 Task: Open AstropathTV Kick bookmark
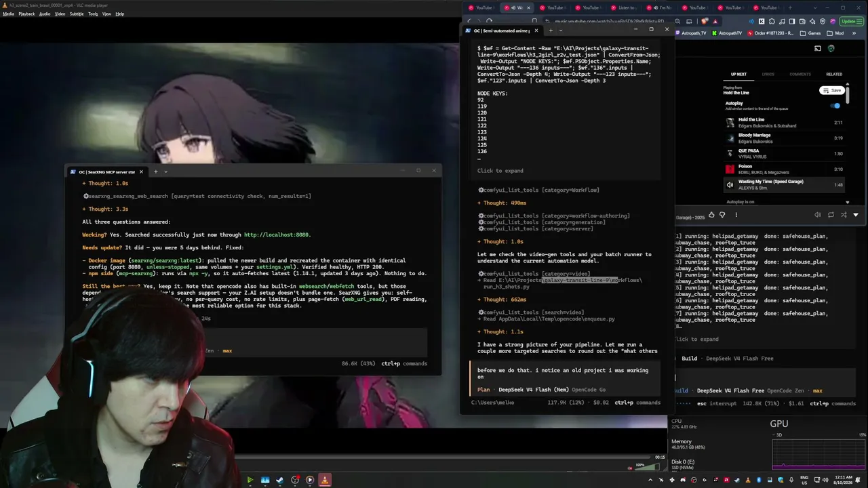[728, 33]
